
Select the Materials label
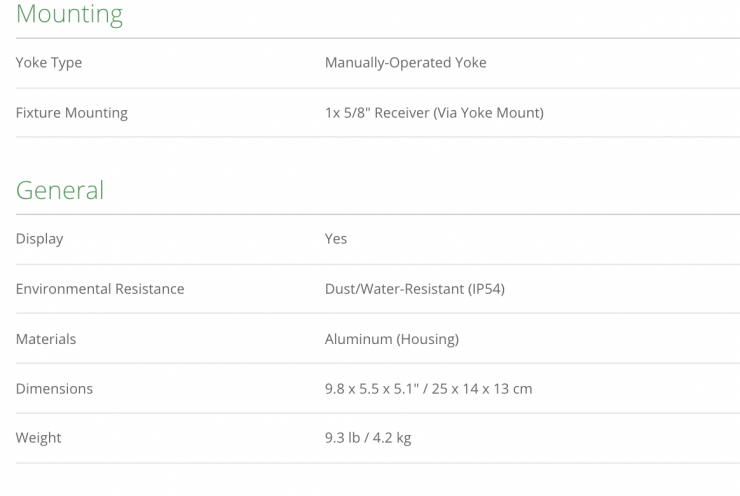(46, 339)
